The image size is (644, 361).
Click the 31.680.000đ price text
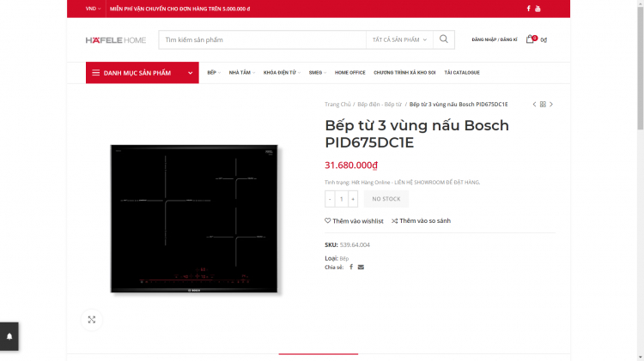350,165
